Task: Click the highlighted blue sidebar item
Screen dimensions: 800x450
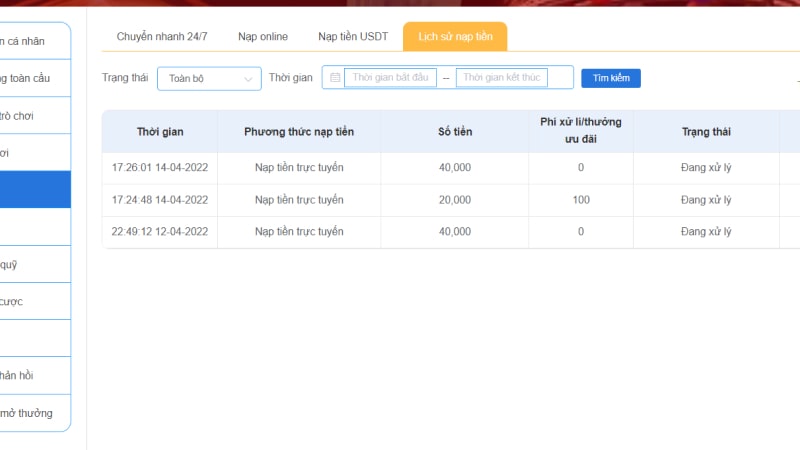Action: pos(35,189)
